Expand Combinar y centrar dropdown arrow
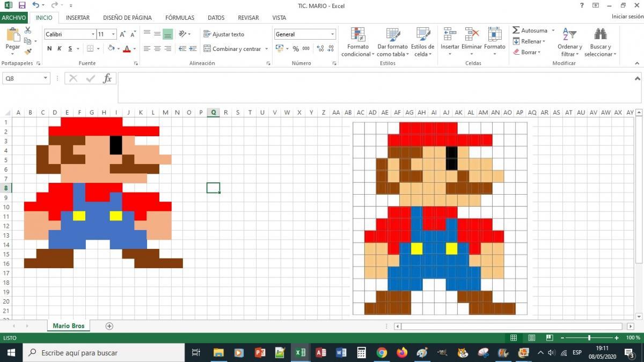The image size is (644, 362). point(266,49)
